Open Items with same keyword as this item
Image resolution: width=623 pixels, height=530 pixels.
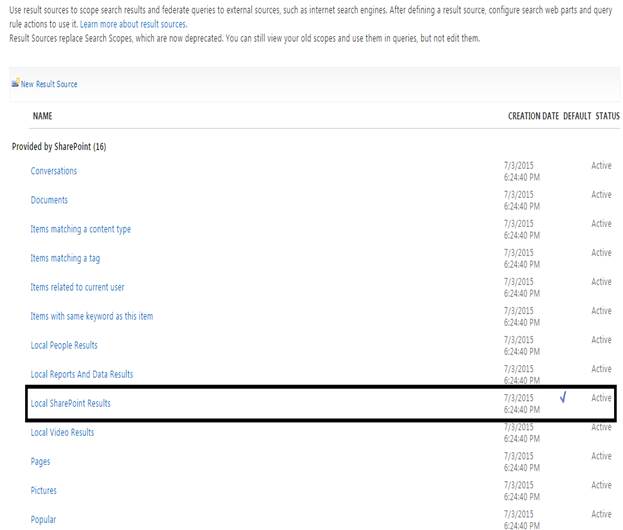click(x=92, y=316)
